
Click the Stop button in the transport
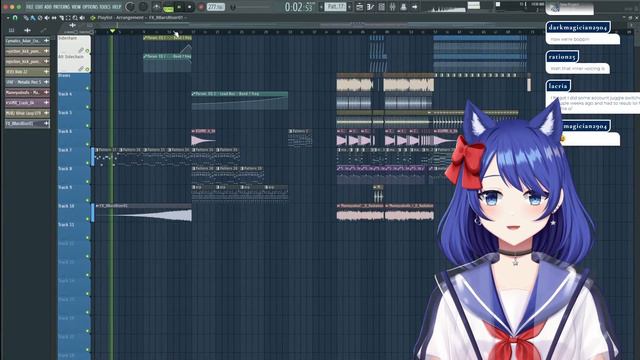coord(189,7)
